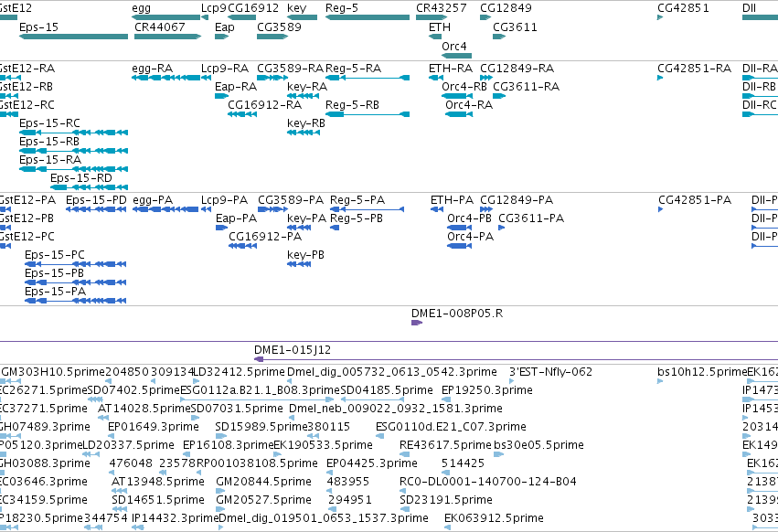Click EST GM20844.5prime
Screen dimensions: 778x532
pos(220,491)
